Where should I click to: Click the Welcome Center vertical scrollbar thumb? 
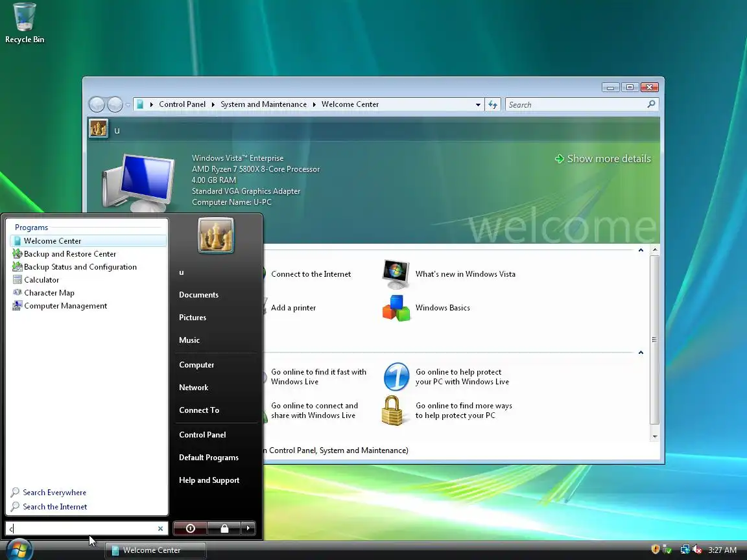pos(655,340)
